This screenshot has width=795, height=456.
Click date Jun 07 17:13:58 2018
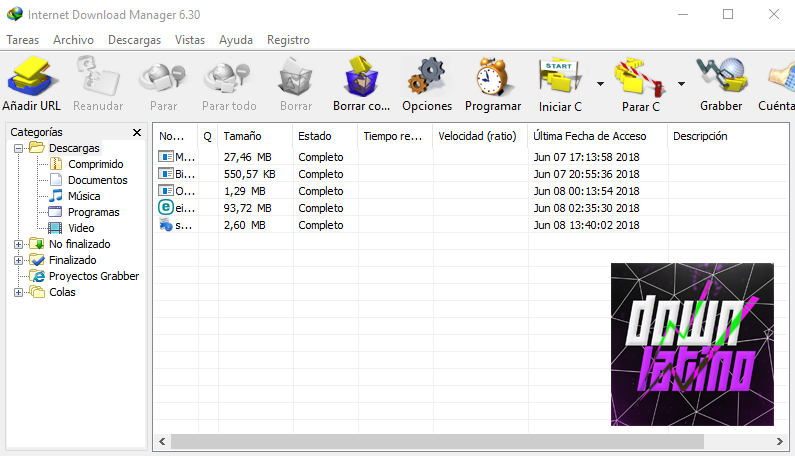[586, 157]
